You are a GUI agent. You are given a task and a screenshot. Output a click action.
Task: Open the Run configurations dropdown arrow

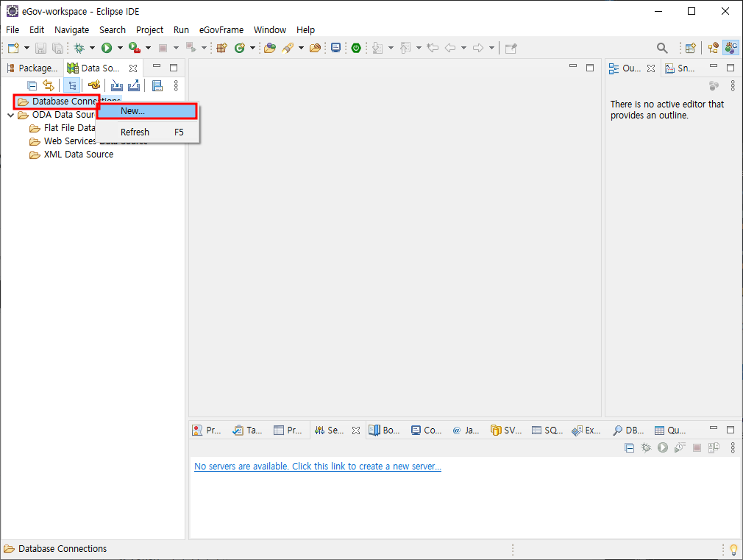(x=120, y=48)
